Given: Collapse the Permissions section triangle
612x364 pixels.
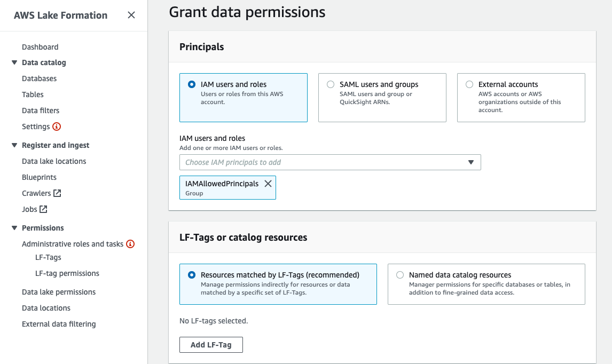Looking at the screenshot, I should click(14, 228).
